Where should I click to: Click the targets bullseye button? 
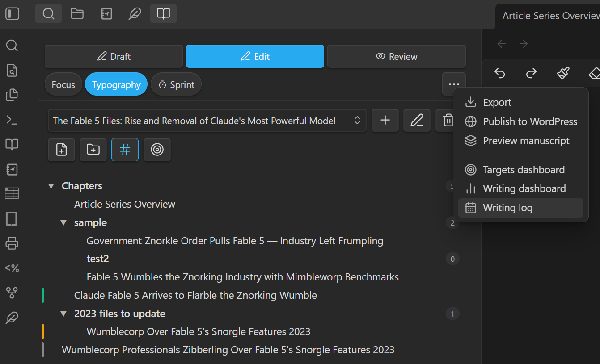pos(157,150)
